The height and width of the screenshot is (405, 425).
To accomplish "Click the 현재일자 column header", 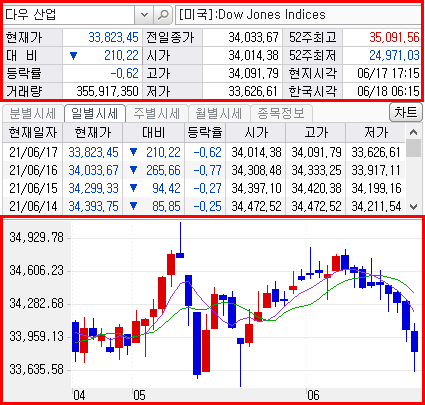I will pyautogui.click(x=33, y=133).
